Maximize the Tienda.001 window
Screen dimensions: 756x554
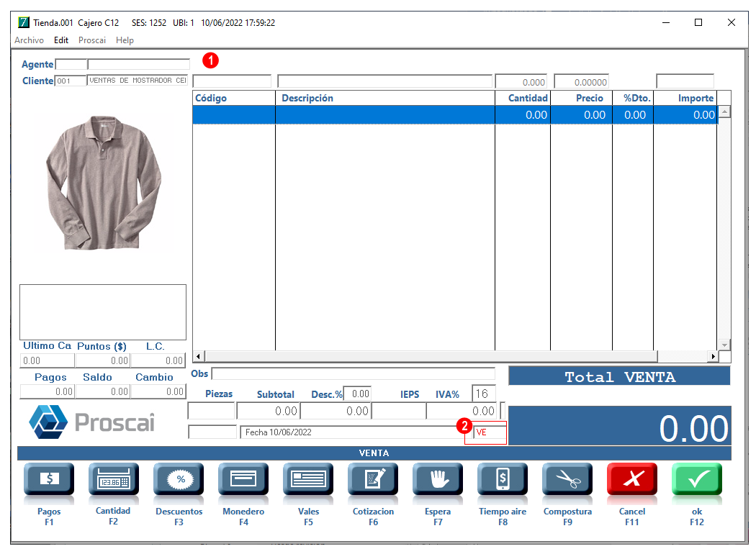(698, 22)
